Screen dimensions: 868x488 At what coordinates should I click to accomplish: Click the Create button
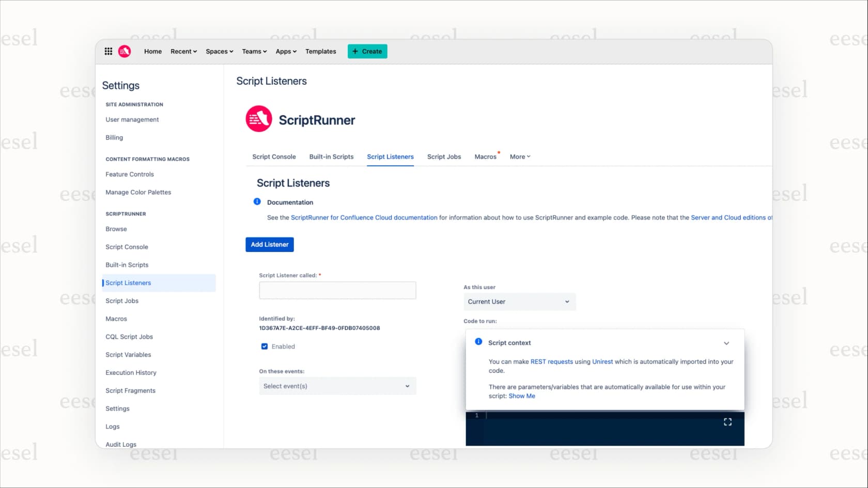click(x=367, y=51)
